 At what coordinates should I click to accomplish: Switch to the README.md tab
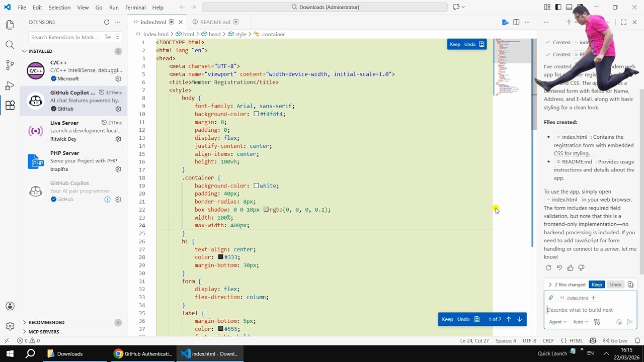215,22
